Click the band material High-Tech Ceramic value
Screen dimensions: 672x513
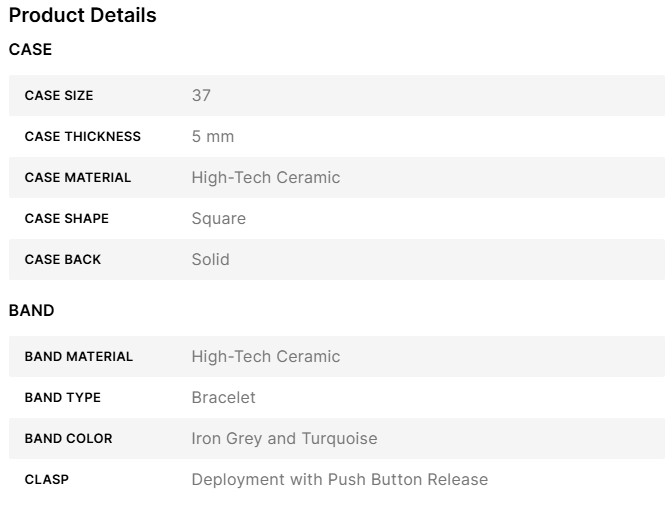(266, 357)
